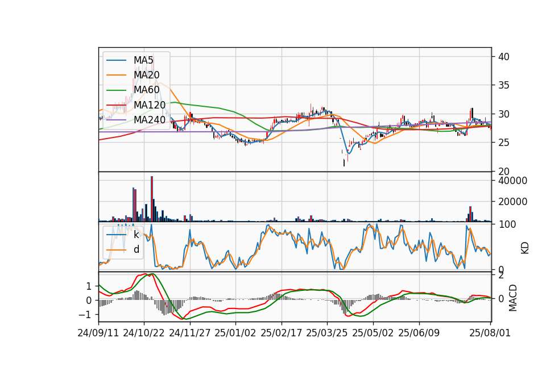This screenshot has height=392, width=546.
Task: Click the 24/09/11 date axis label
Action: click(98, 333)
